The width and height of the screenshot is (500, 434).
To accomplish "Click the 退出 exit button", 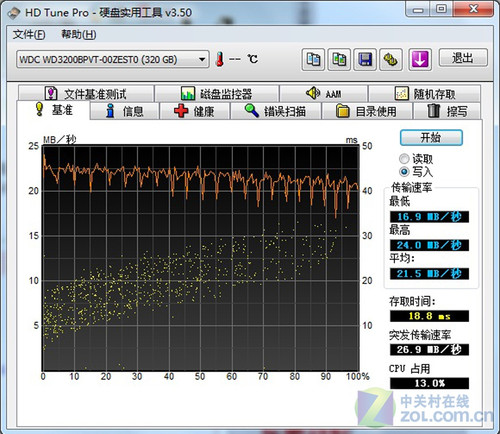I will 463,58.
